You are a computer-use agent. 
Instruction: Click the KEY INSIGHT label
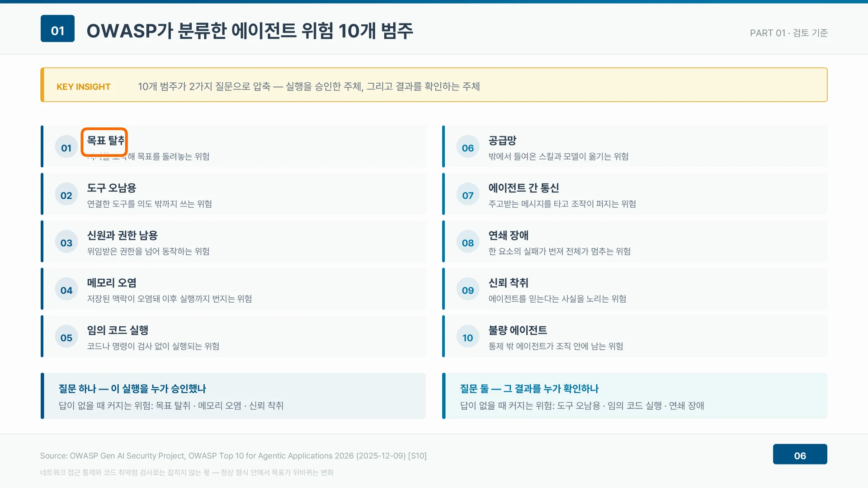pyautogui.click(x=83, y=87)
